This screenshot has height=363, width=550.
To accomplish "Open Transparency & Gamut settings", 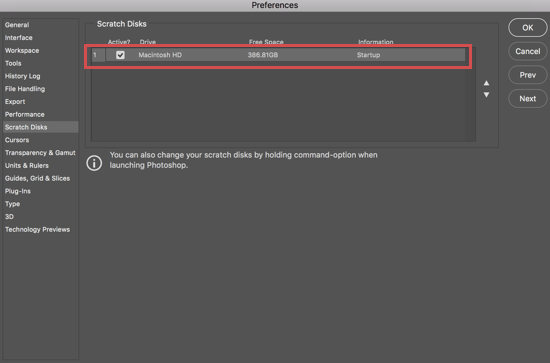I will click(40, 153).
